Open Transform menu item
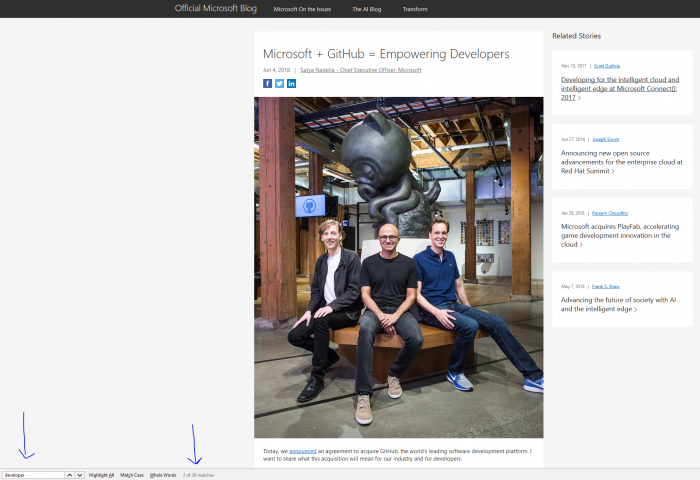 [415, 9]
